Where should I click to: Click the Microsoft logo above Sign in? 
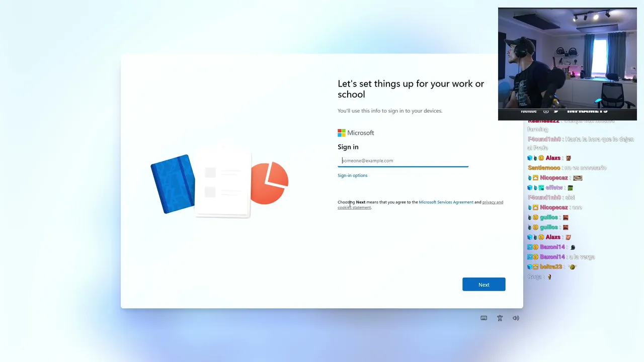[x=356, y=133]
